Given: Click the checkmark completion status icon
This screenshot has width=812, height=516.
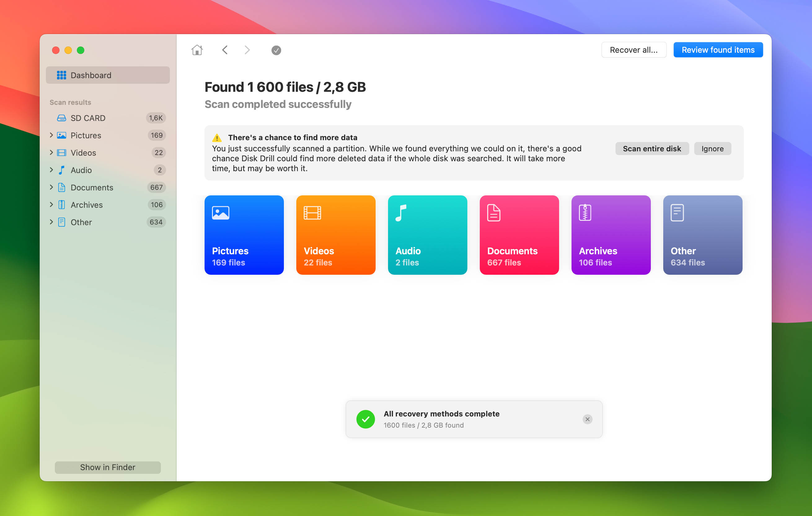Looking at the screenshot, I should (x=276, y=50).
